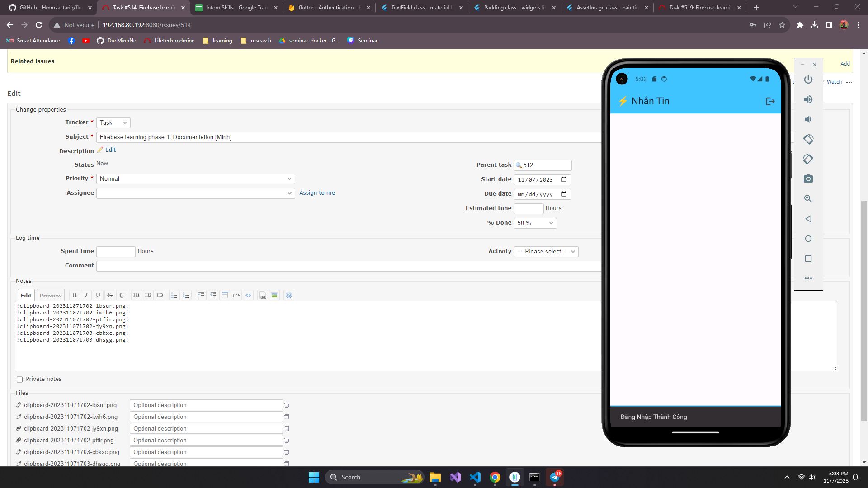868x488 pixels.
Task: Click the Strikethrough formatting icon
Action: coord(110,295)
